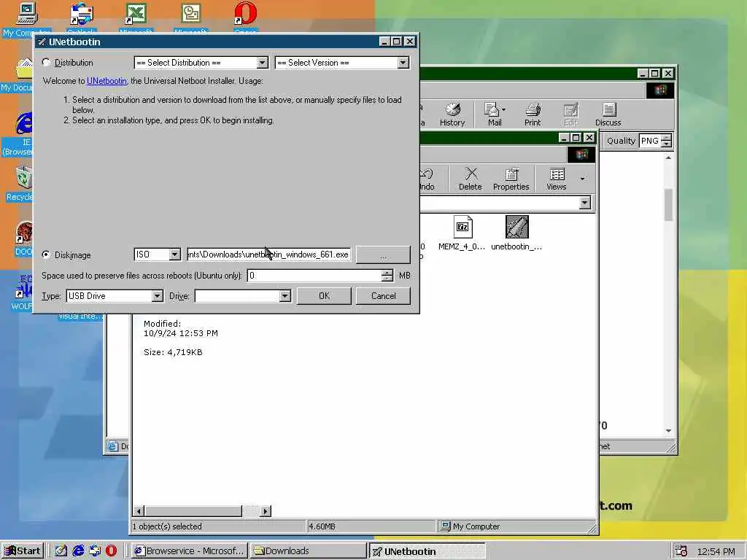The height and width of the screenshot is (560, 747).
Task: Select the WOLF desktop shortcut
Action: click(x=22, y=293)
